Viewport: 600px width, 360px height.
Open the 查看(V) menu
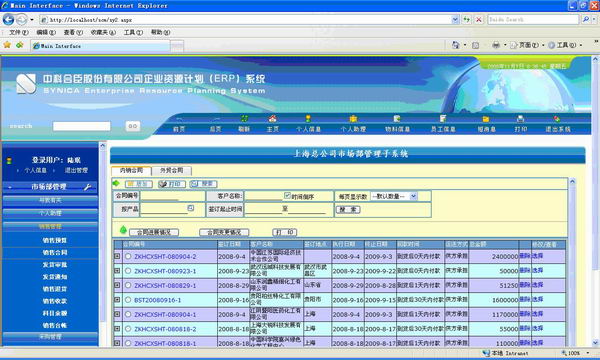73,33
